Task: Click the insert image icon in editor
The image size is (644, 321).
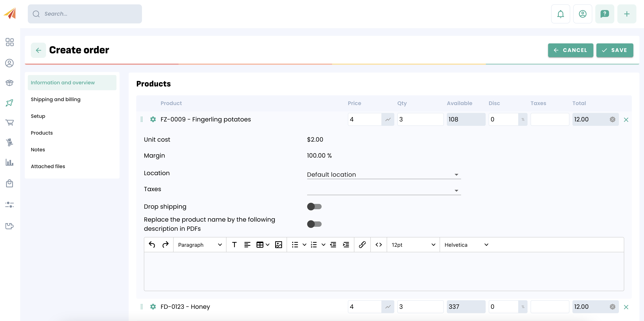Action: point(278,244)
